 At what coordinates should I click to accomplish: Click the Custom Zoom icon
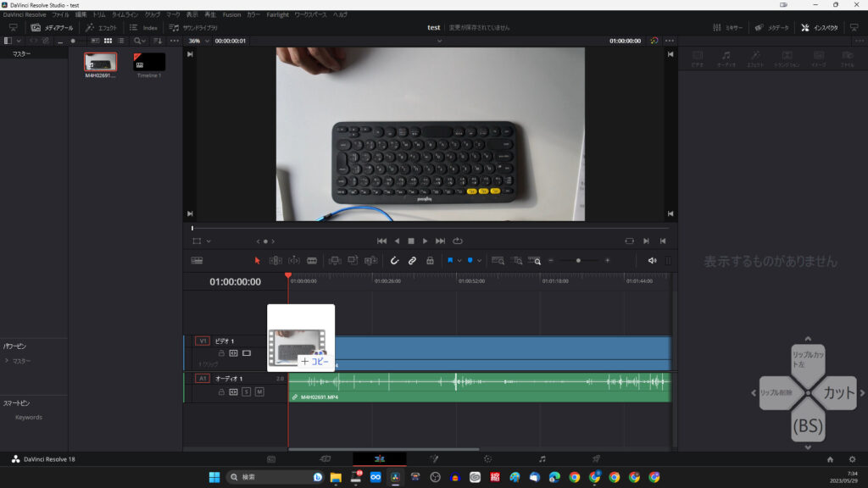pyautogui.click(x=535, y=261)
